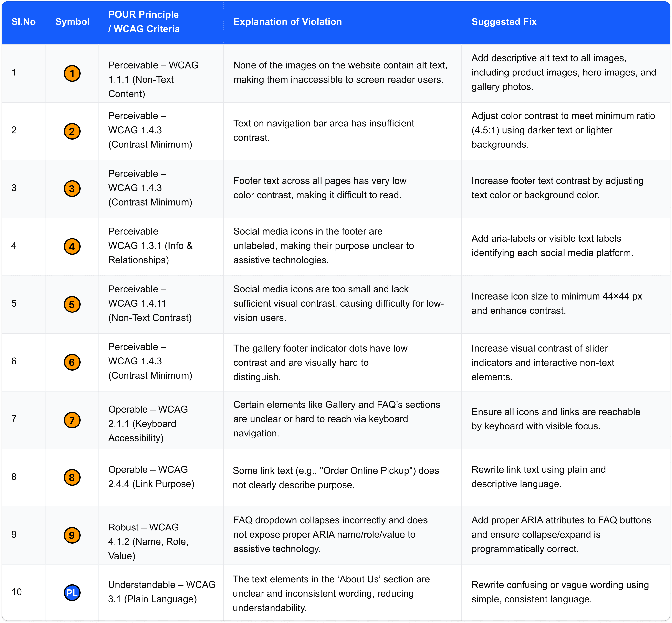Click the POUR Principle / WCAG Criteria header
The width and height of the screenshot is (672, 623).
click(x=144, y=22)
